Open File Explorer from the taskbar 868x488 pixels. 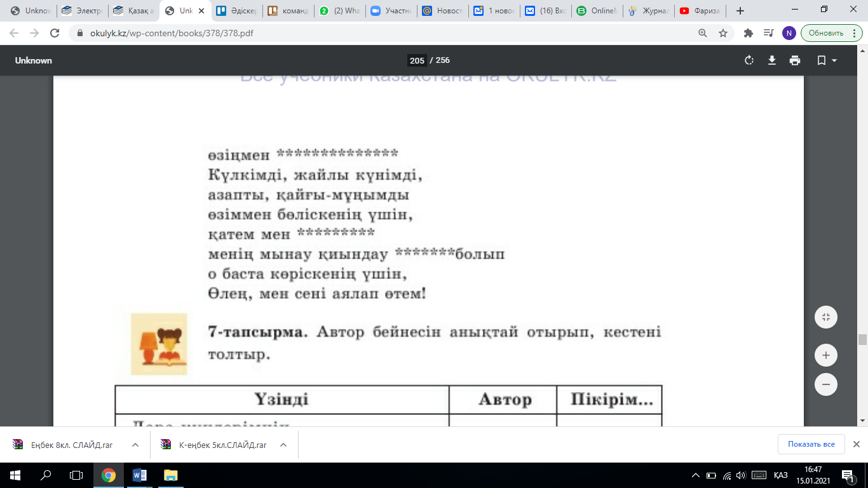coord(170,475)
